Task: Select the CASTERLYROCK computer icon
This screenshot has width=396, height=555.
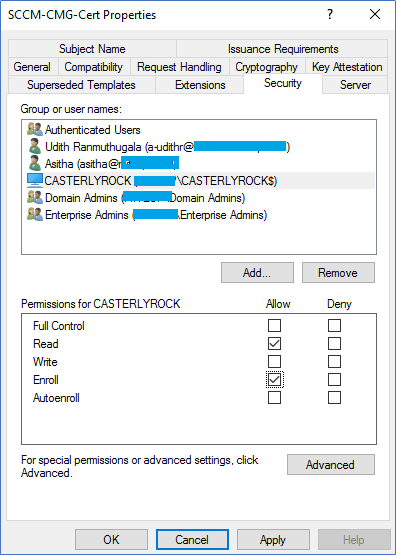Action: coord(35,181)
